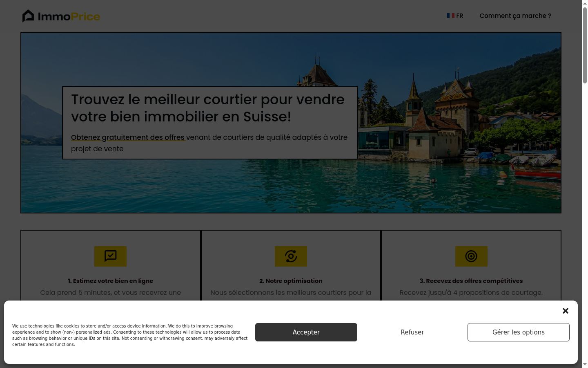Click the cookie notice 'We use technologies' paragraph
The width and height of the screenshot is (588, 368).
pyautogui.click(x=130, y=335)
